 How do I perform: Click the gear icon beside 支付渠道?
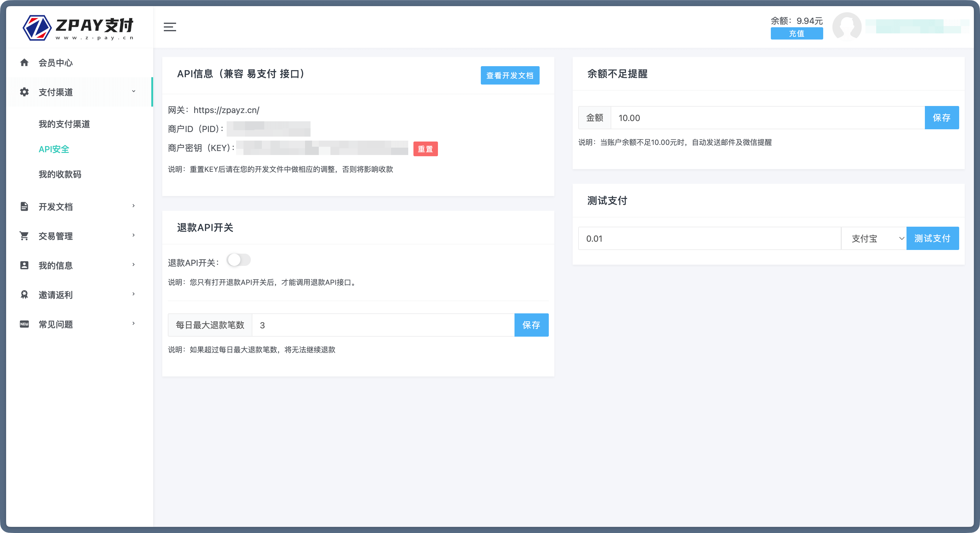pyautogui.click(x=24, y=92)
